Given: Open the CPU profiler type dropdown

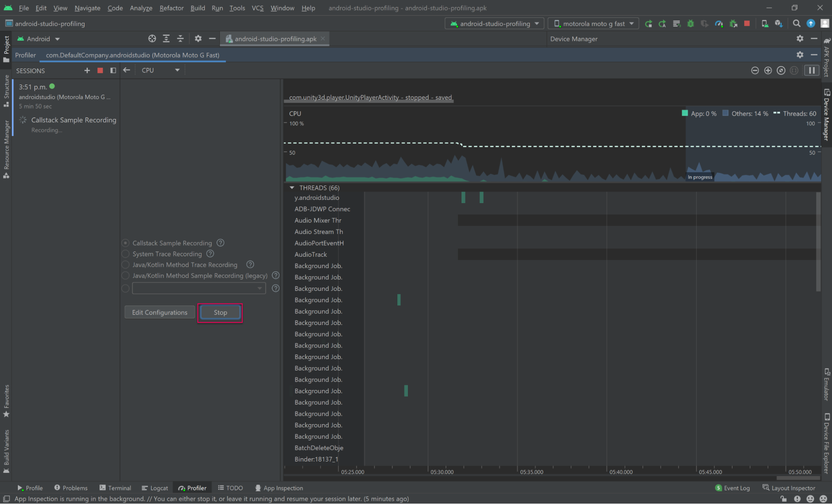Looking at the screenshot, I should pos(160,70).
